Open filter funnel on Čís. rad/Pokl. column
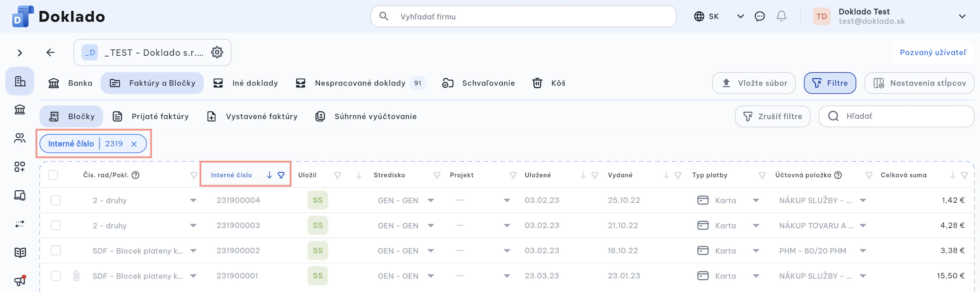The width and height of the screenshot is (980, 292). pyautogui.click(x=194, y=175)
